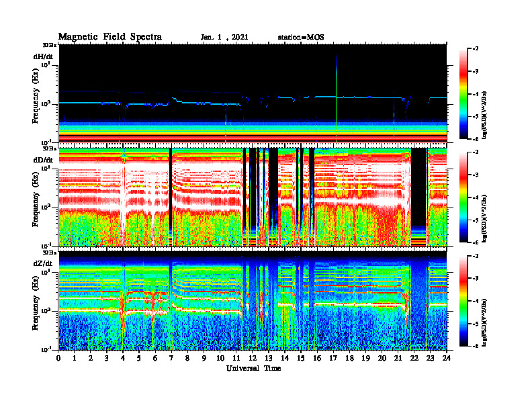Viewport: 532px width, 411px height.
Task: Click the dH/dt panel label
Action: click(43, 56)
